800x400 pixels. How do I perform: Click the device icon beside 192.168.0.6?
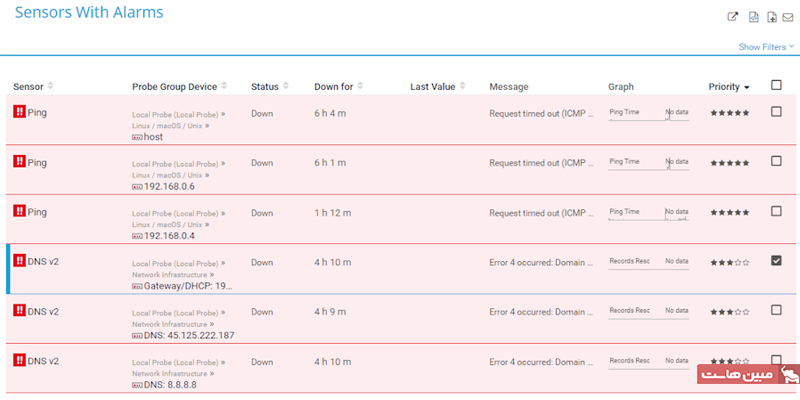(x=137, y=187)
